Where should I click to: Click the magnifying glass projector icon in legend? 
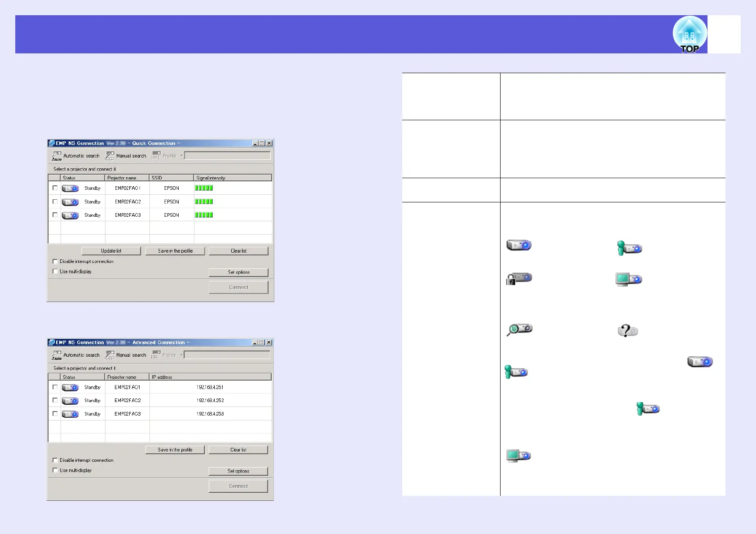click(519, 330)
